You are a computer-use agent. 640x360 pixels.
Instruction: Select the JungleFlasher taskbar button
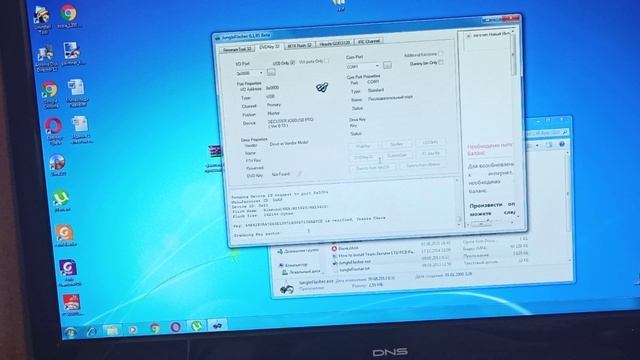tap(217, 325)
